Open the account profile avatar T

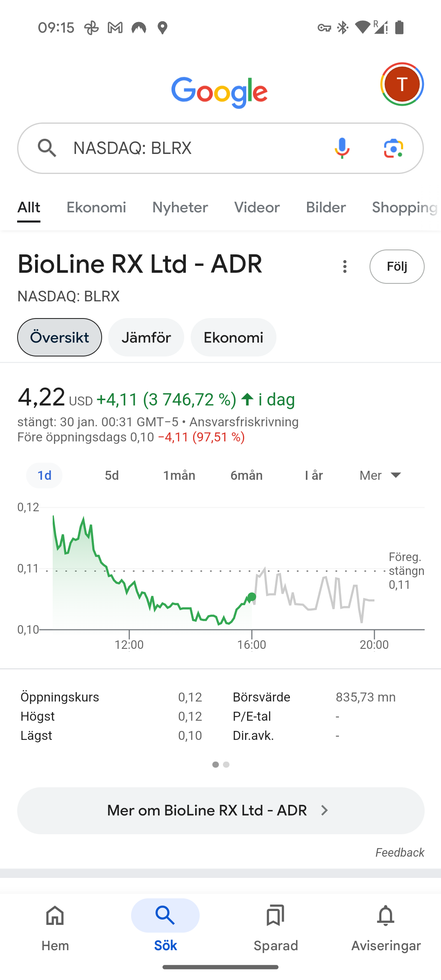(x=402, y=84)
